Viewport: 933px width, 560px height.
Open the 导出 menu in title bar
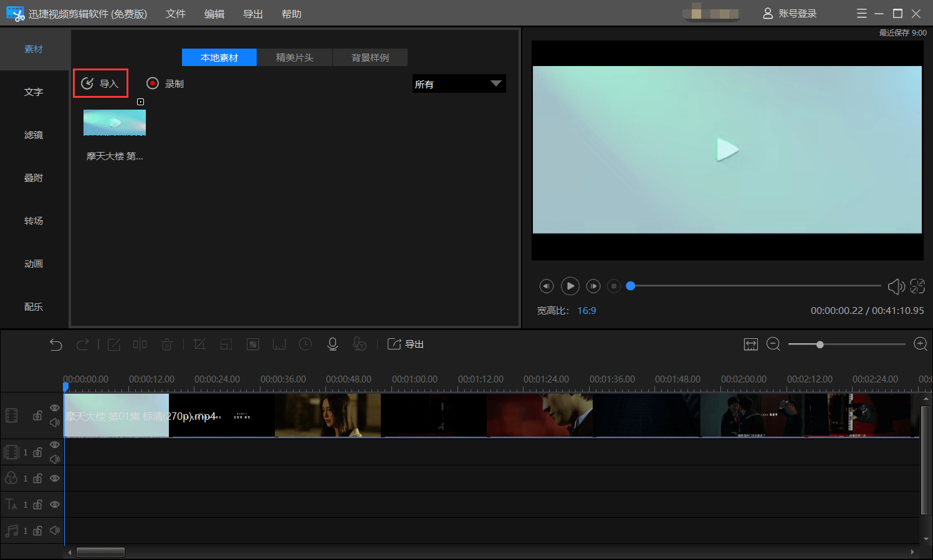[x=253, y=14]
